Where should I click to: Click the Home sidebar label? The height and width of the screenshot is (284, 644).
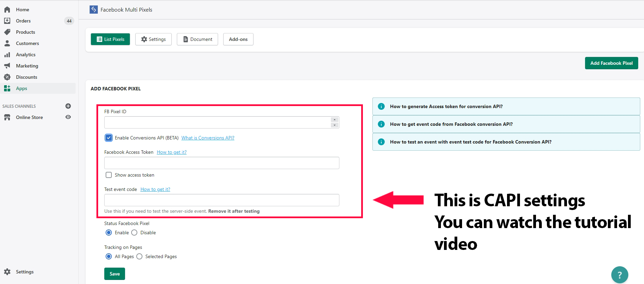22,10
